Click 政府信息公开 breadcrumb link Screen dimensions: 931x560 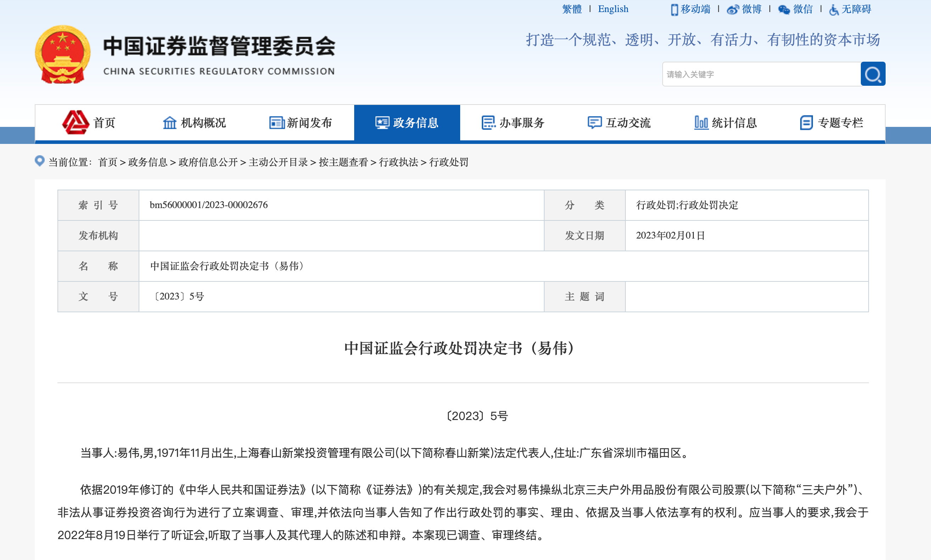[x=208, y=162]
